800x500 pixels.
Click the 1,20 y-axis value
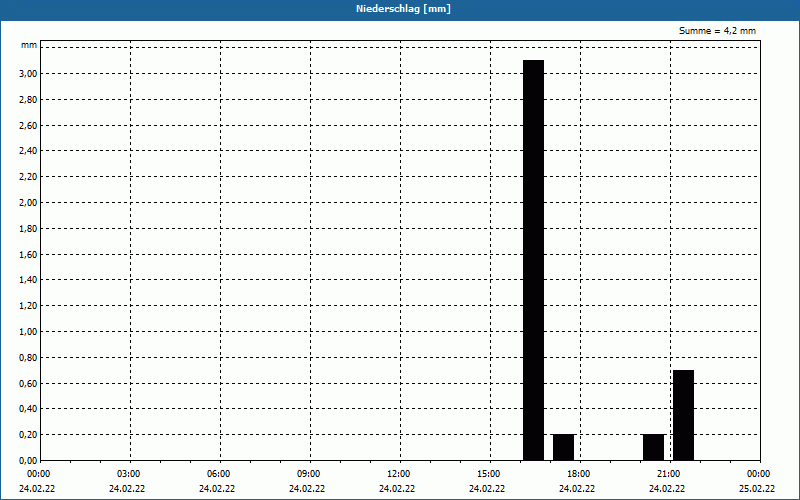[28, 306]
